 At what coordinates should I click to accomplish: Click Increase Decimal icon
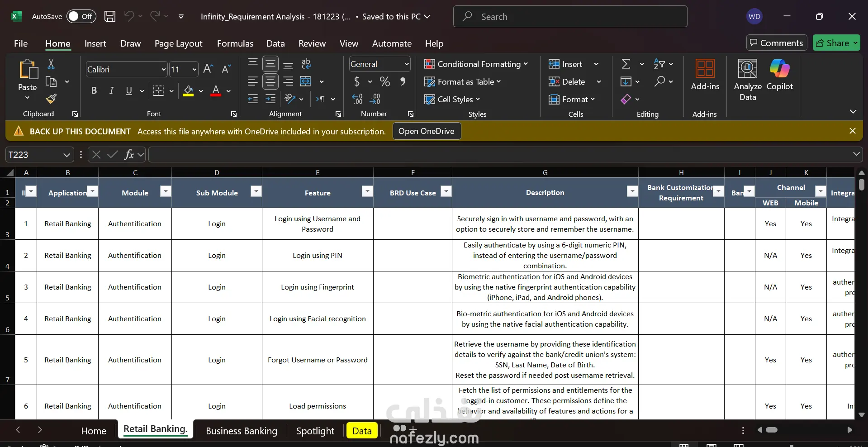click(357, 99)
